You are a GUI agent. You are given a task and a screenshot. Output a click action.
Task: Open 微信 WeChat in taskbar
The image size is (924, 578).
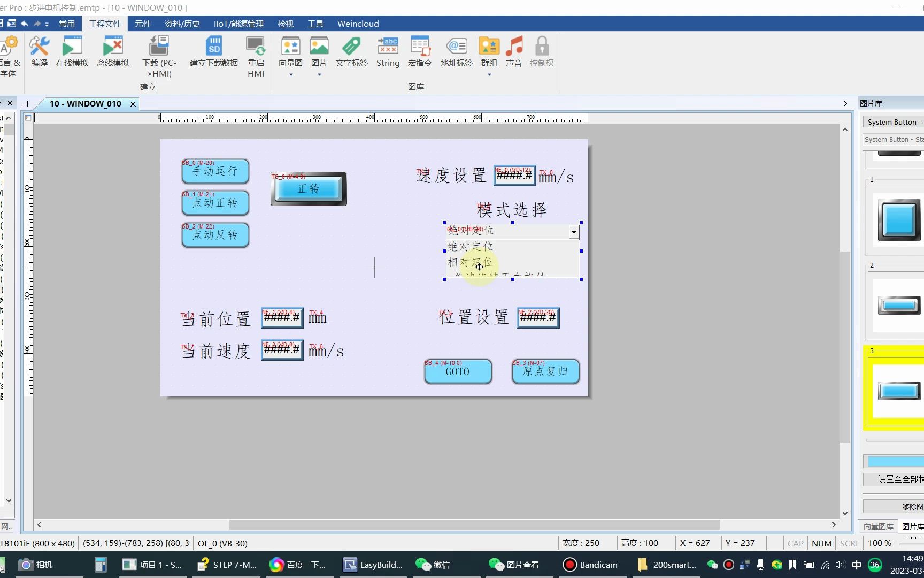[433, 565]
